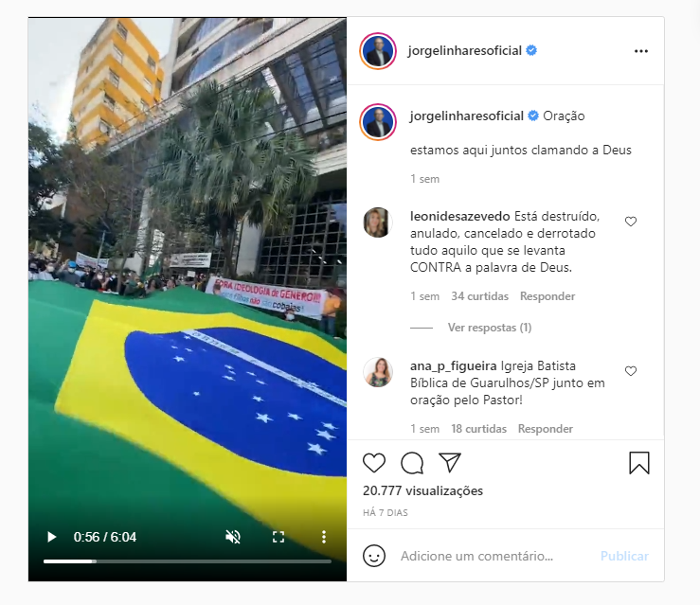Toggle fullscreen video mode
Image resolution: width=700 pixels, height=605 pixels.
pos(278,537)
